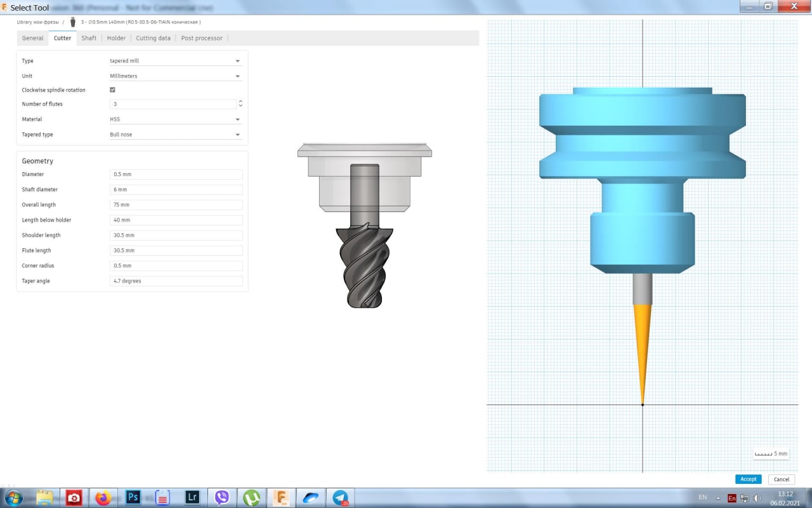Screen dimensions: 812x508
Task: Open Firefox from the taskbar
Action: point(103,497)
